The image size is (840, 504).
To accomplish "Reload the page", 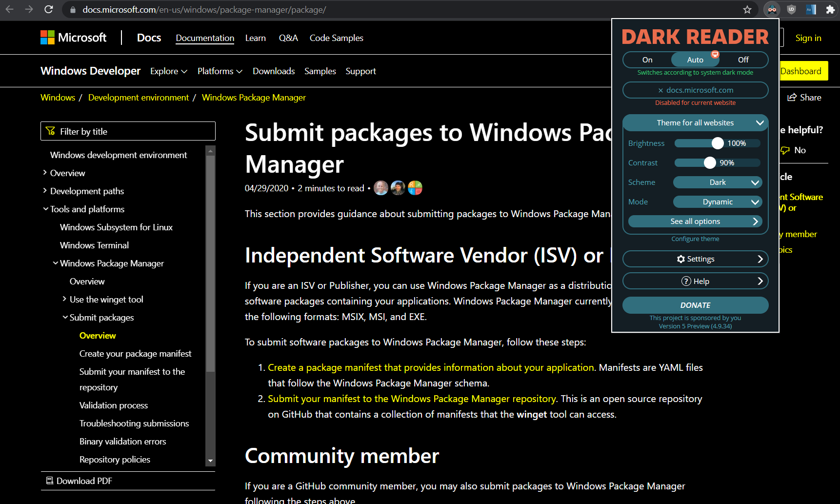I will coord(48,9).
